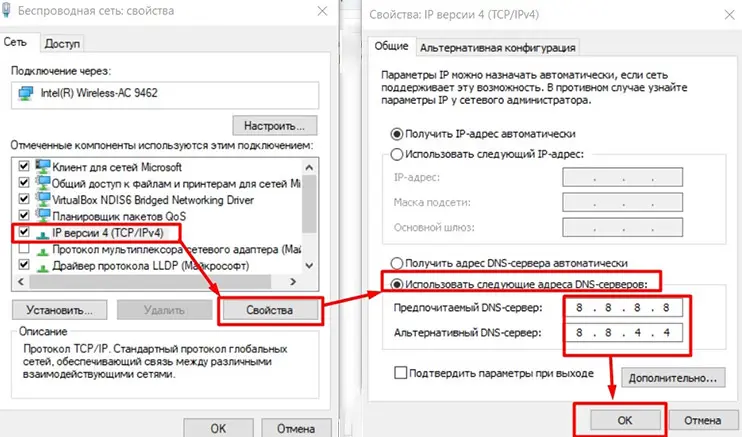Click the Маска подсети input field
The height and width of the screenshot is (437, 742).
[622, 202]
